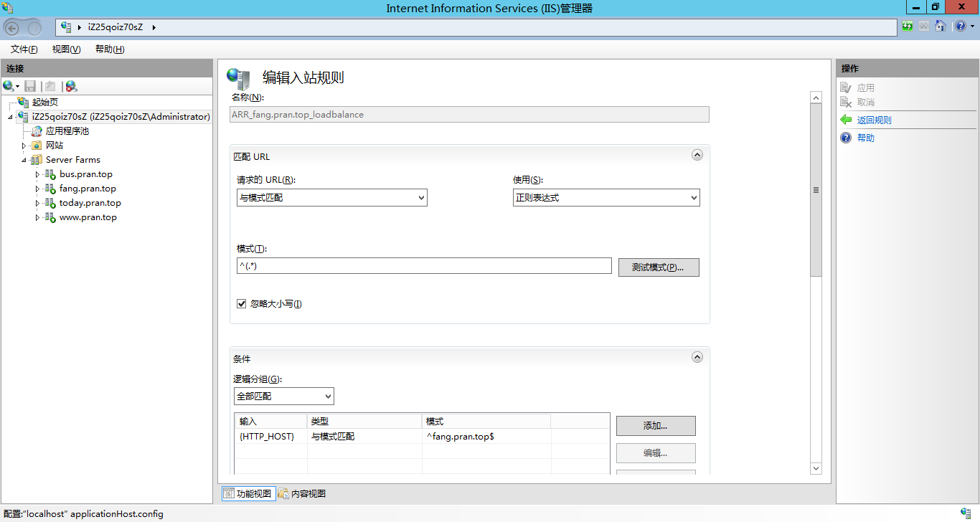
Task: Switch to the 内容视图 tab
Action: coord(302,493)
